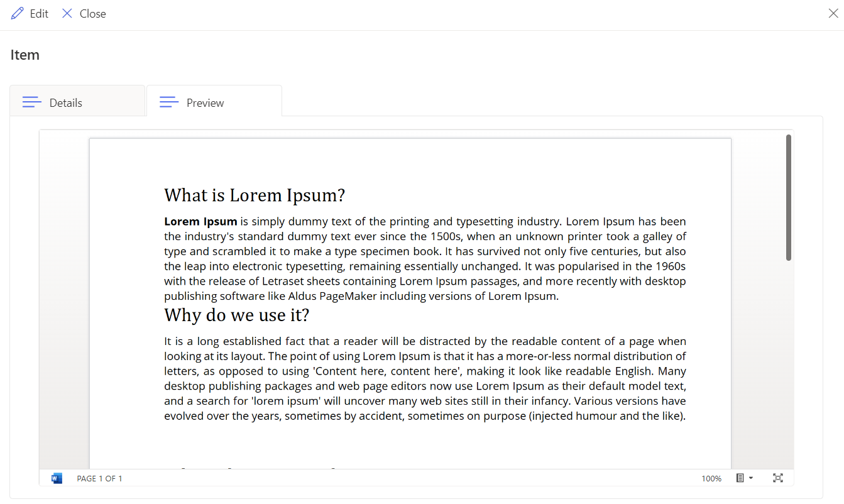Click the lines icon on the Preview tab
Image resolution: width=844 pixels, height=504 pixels.
[169, 102]
